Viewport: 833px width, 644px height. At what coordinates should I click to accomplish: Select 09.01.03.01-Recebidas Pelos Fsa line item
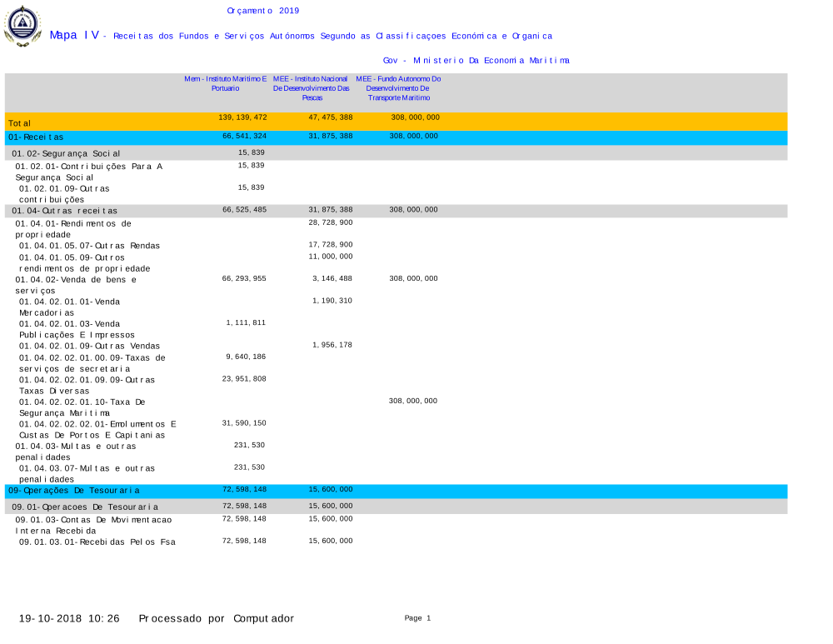pyautogui.click(x=97, y=542)
